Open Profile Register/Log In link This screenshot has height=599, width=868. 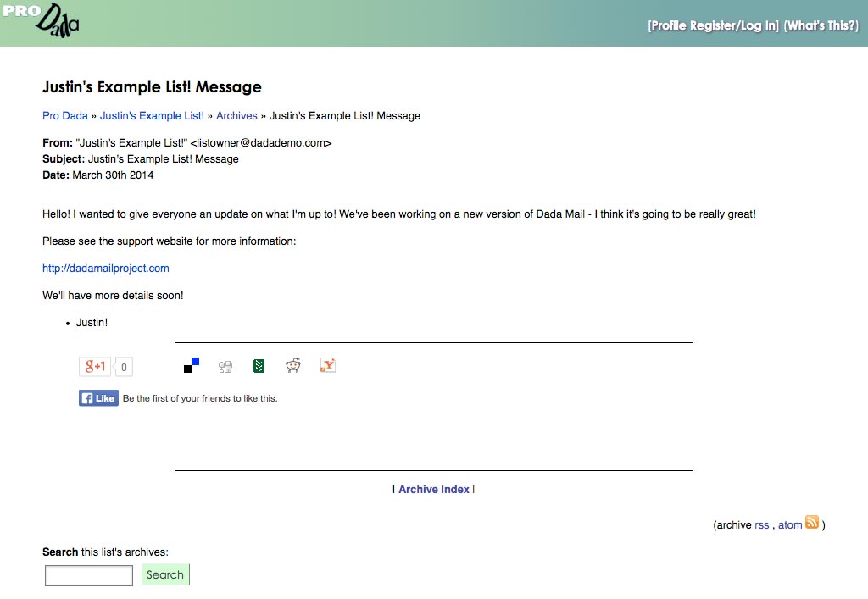(713, 25)
